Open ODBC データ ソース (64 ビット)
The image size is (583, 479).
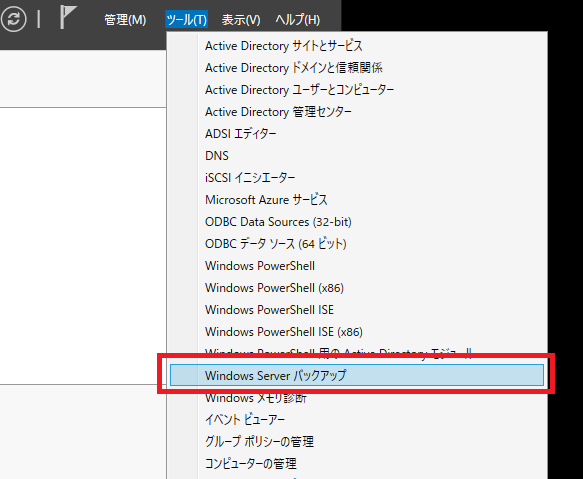(x=357, y=244)
